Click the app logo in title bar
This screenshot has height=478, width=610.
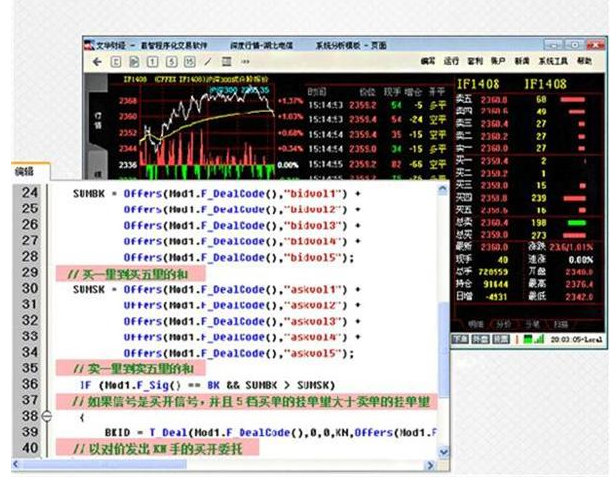point(89,45)
